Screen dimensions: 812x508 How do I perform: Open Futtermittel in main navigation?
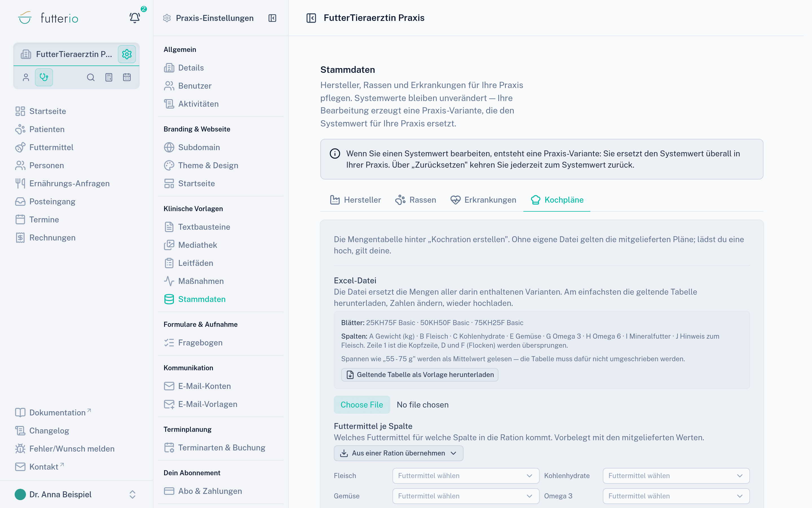(44, 148)
